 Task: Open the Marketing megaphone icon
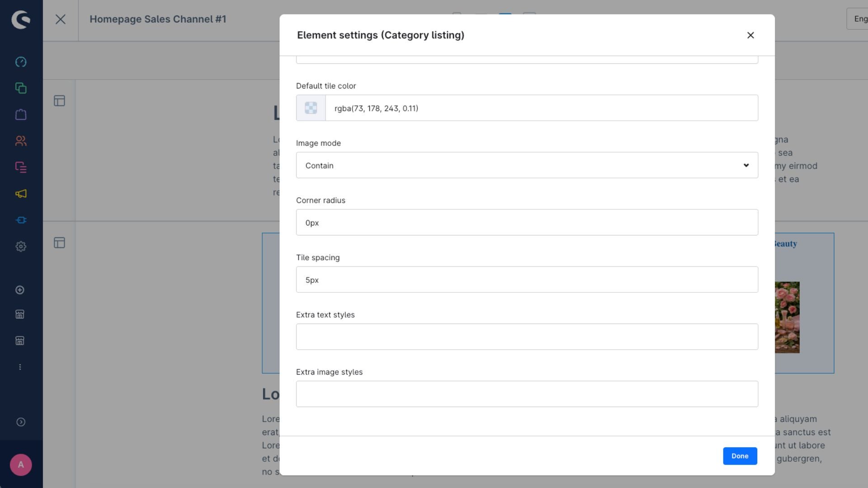coord(21,194)
